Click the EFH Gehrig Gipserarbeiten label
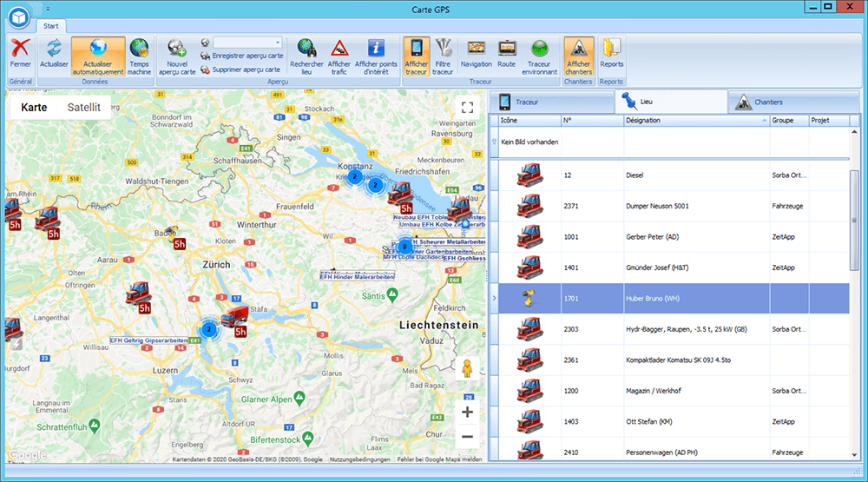The width and height of the screenshot is (868, 482). pyautogui.click(x=148, y=340)
